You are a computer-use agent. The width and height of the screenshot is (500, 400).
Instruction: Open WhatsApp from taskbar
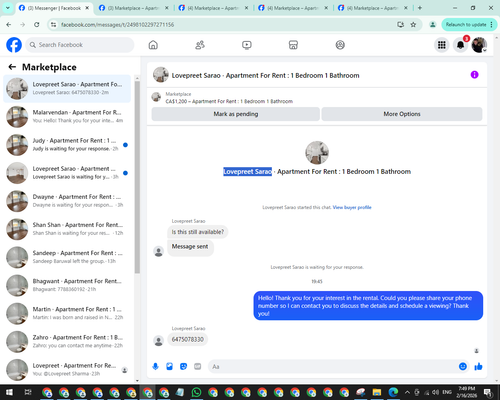[x=196, y=392]
